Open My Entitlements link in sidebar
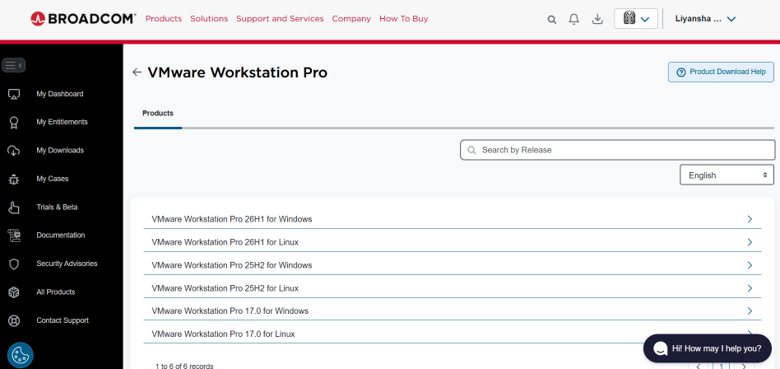The image size is (780, 369). coord(62,122)
